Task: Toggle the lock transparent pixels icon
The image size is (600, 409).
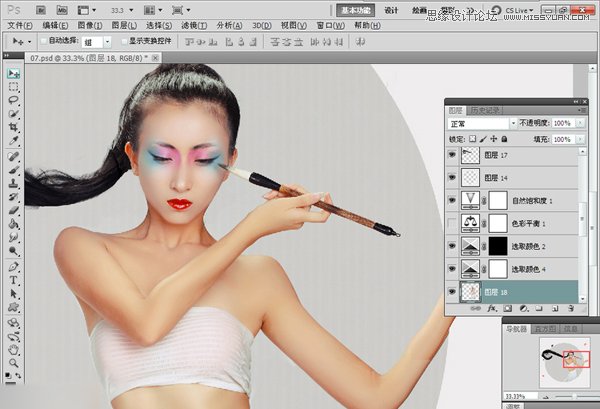Action: pyautogui.click(x=473, y=139)
